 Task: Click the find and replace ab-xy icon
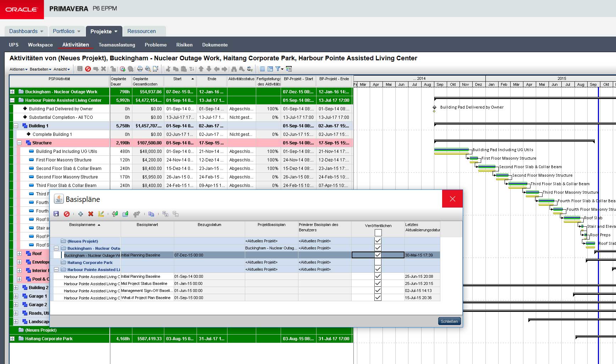250,69
